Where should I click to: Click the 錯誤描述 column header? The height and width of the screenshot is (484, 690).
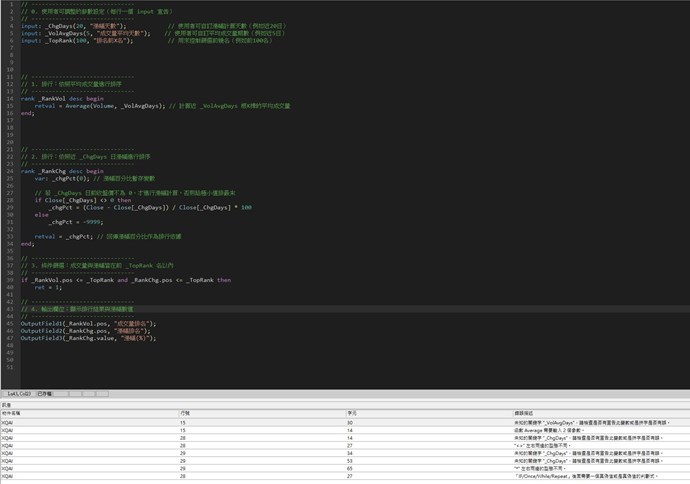[x=529, y=412]
